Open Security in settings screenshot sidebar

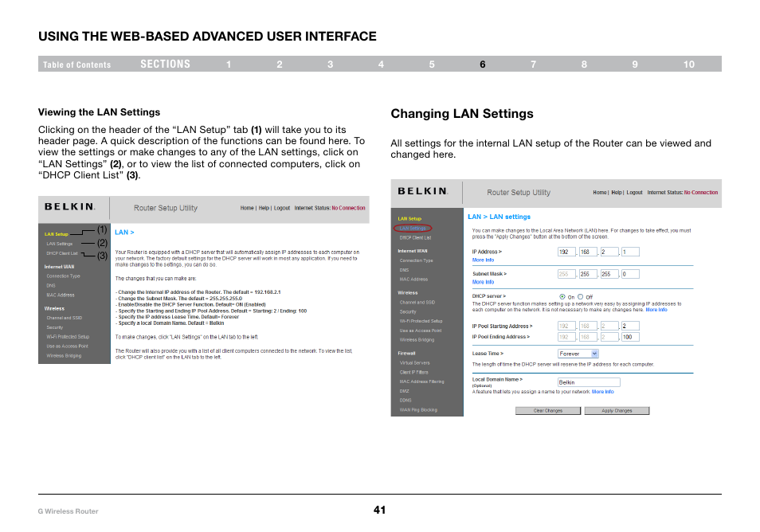tap(408, 311)
